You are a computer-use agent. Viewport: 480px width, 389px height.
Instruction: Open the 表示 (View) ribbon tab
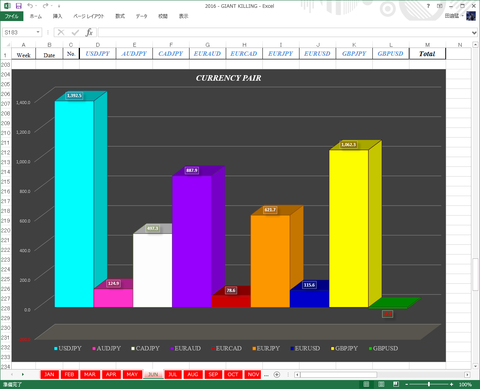pos(183,16)
